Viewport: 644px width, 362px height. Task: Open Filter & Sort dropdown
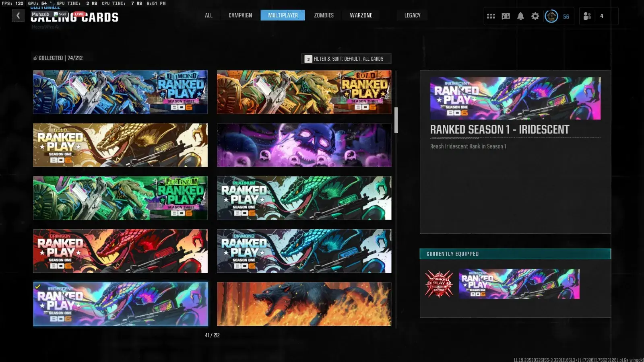click(x=346, y=59)
